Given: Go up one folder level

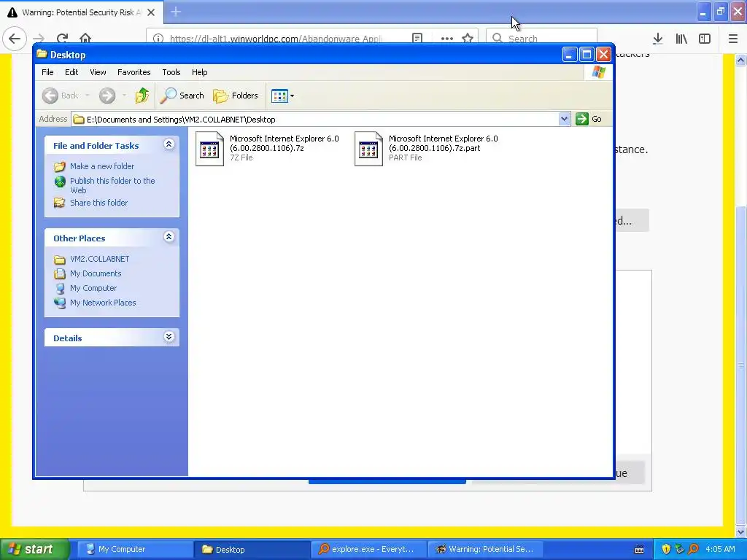Looking at the screenshot, I should tap(142, 96).
